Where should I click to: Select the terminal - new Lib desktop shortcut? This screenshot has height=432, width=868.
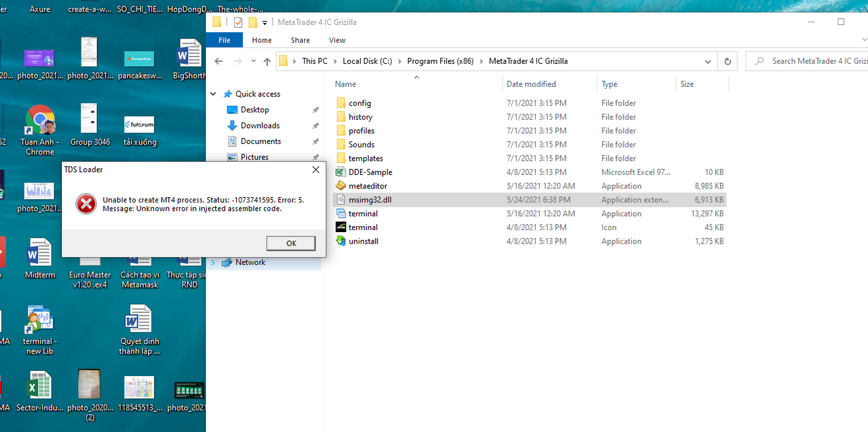pyautogui.click(x=40, y=330)
